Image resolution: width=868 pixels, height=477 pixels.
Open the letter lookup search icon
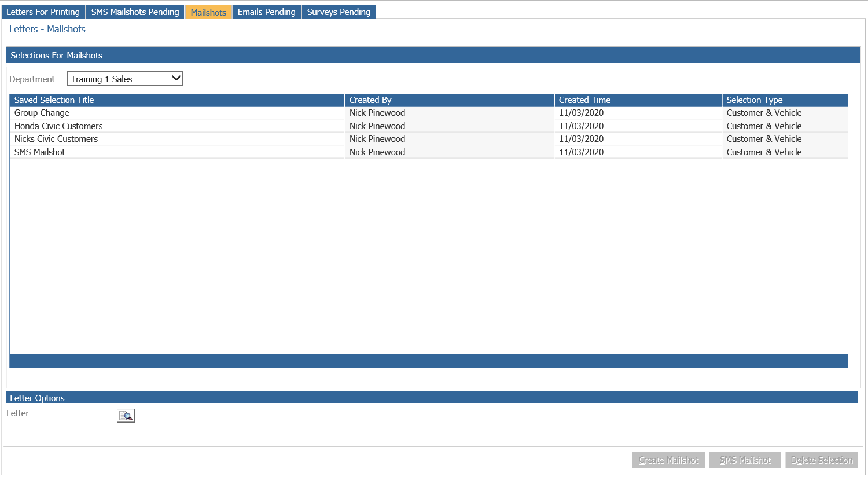(x=126, y=416)
